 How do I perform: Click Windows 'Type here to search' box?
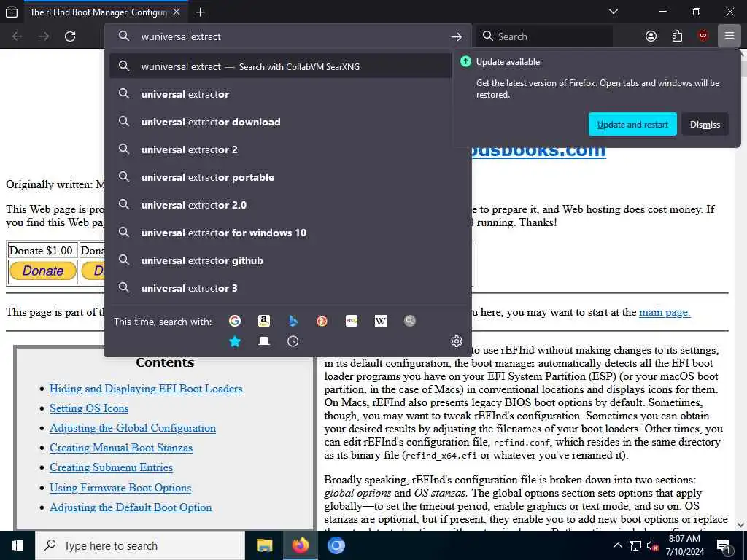click(x=140, y=545)
